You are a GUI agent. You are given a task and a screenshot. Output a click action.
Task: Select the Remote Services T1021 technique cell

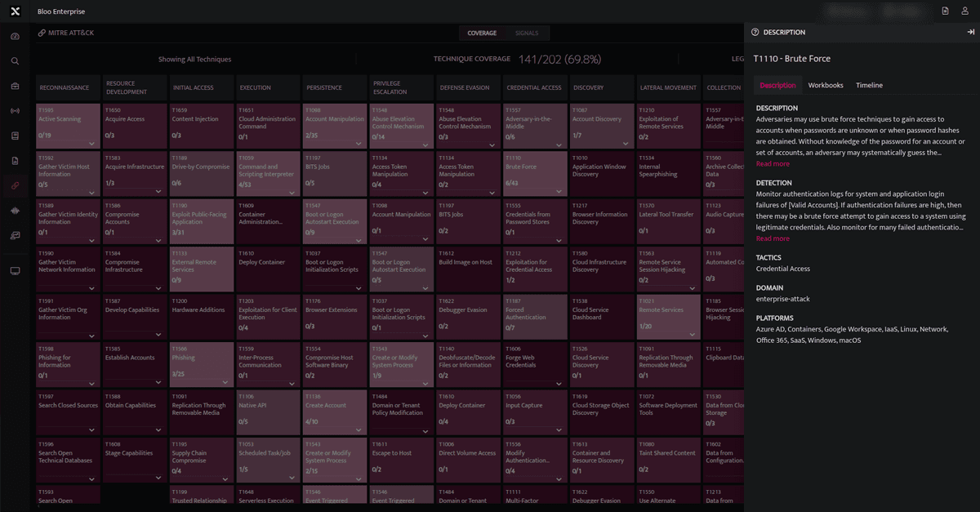click(668, 316)
